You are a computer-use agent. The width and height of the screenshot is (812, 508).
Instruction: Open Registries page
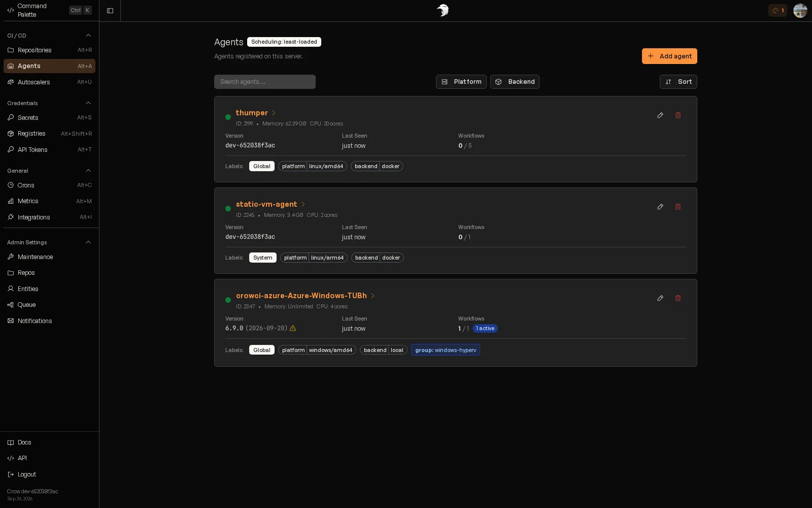49,134
